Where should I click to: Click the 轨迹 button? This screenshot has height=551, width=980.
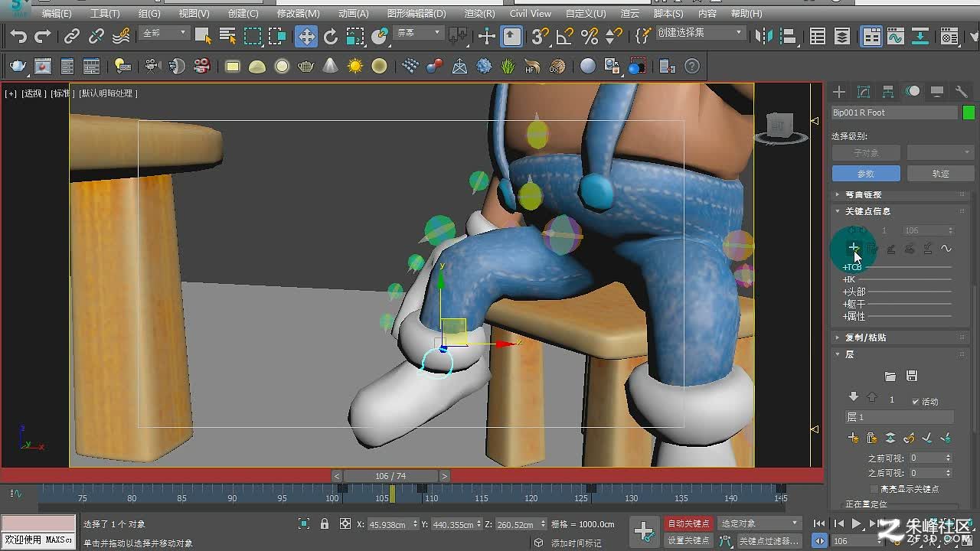click(940, 174)
